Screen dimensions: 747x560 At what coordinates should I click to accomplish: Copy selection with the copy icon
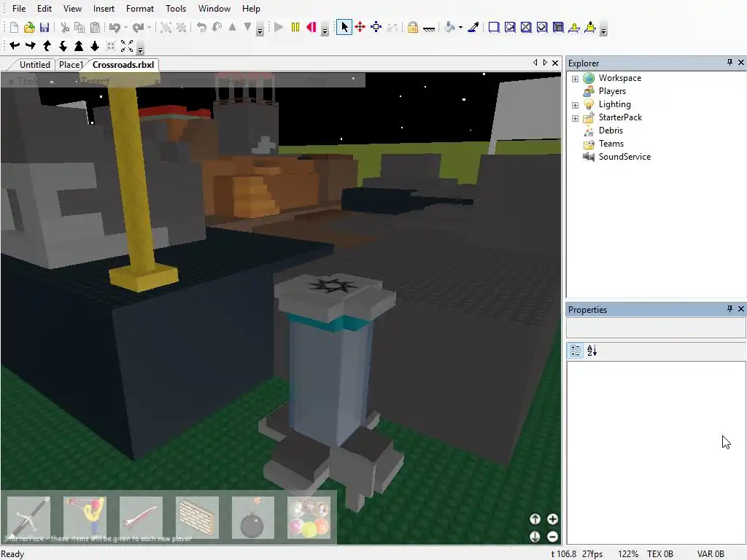click(80, 28)
